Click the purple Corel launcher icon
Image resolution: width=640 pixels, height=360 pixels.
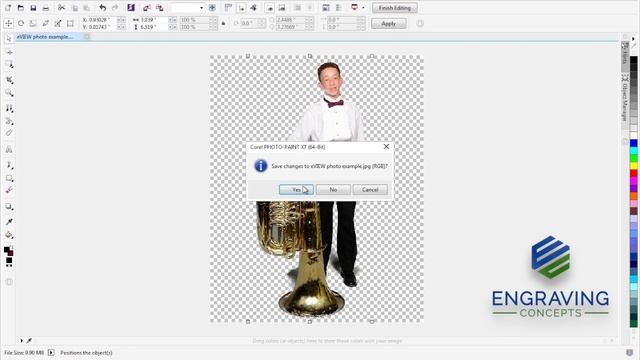[131, 8]
